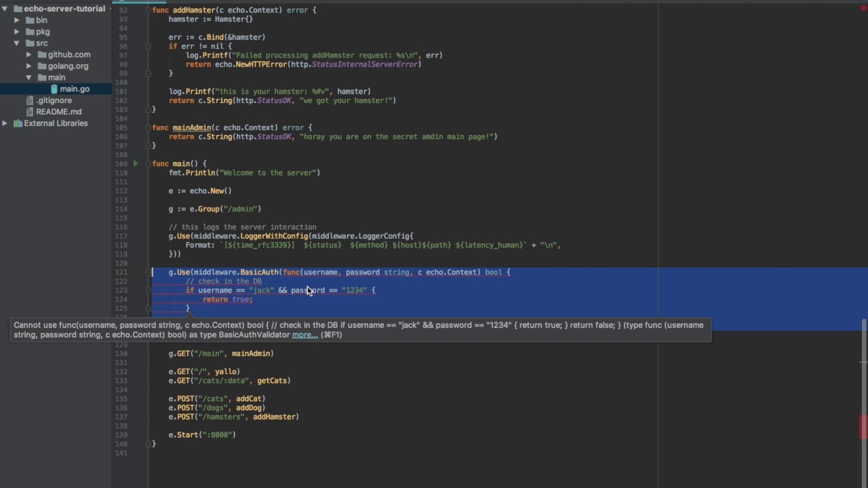Click the red error stripe marker
The image size is (868, 488).
(864, 427)
